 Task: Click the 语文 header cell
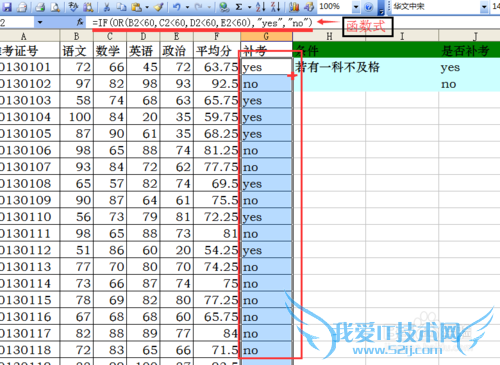click(x=77, y=50)
